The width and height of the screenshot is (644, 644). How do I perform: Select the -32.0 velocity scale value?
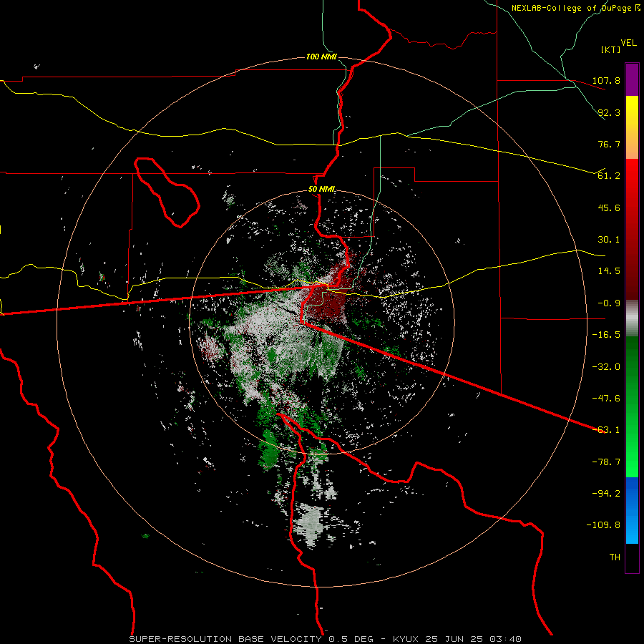(606, 367)
